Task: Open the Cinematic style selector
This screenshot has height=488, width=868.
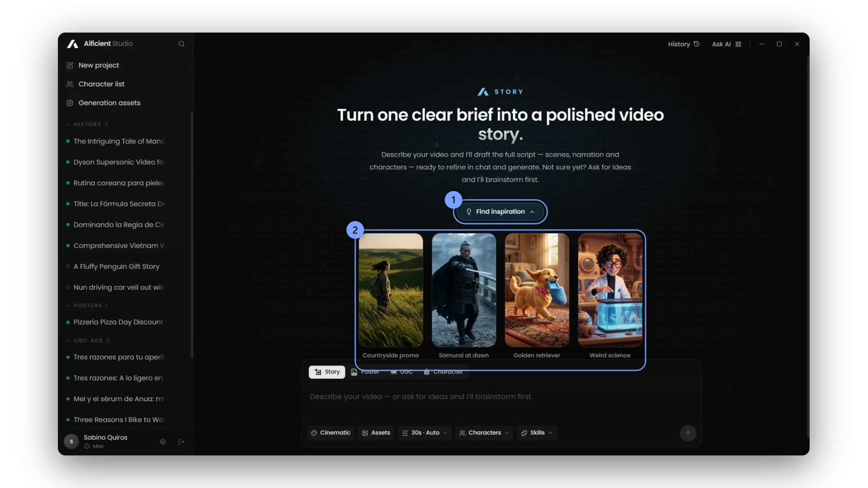Action: click(331, 433)
